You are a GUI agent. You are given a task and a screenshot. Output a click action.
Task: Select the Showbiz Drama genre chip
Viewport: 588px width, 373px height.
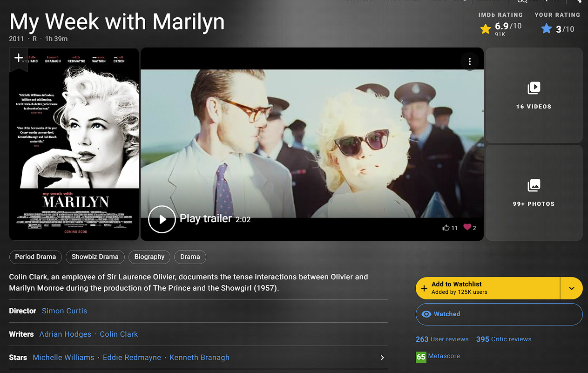tap(95, 257)
